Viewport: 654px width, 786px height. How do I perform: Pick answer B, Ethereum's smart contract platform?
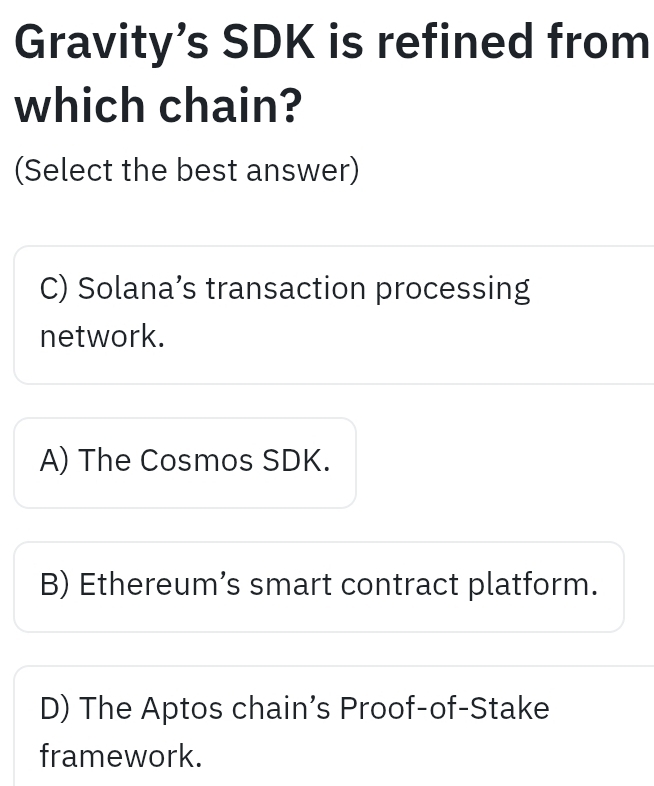pyautogui.click(x=319, y=585)
